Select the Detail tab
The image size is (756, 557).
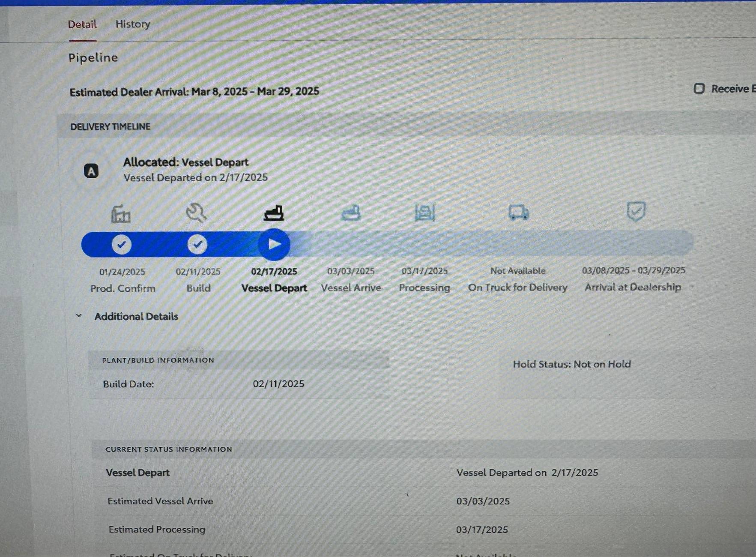(x=82, y=24)
